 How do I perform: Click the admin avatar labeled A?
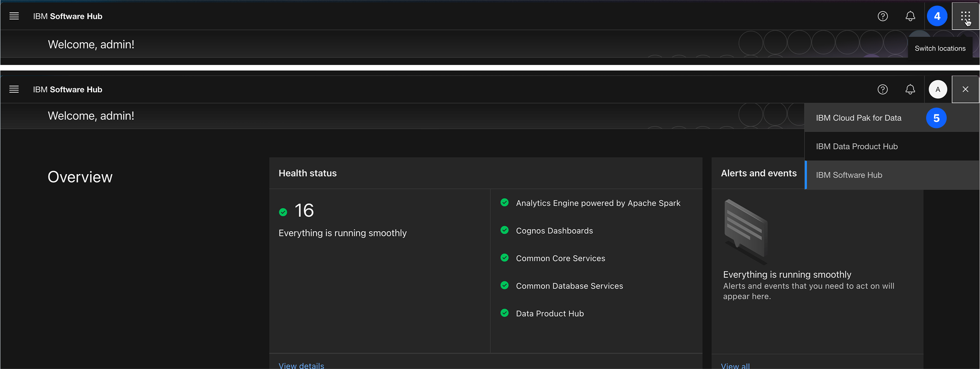pos(938,89)
